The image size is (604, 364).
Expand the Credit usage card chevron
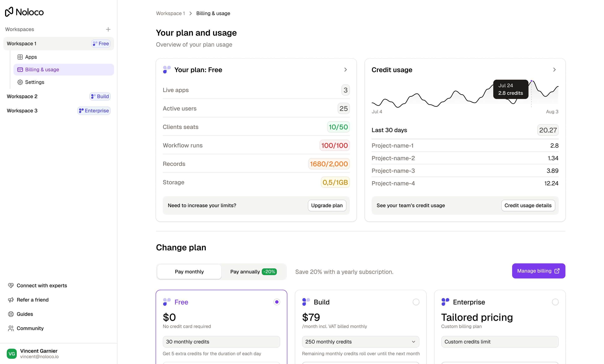[555, 70]
